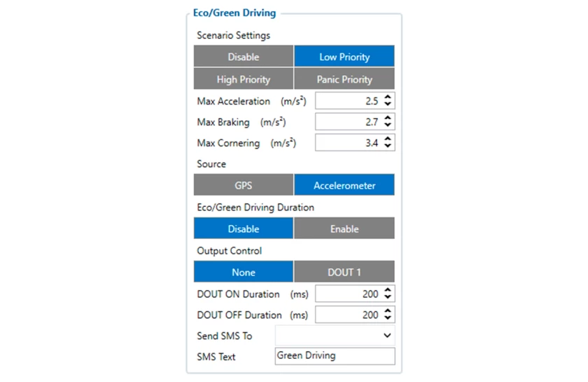
Task: Select the Low Priority scenario option
Action: pos(344,56)
